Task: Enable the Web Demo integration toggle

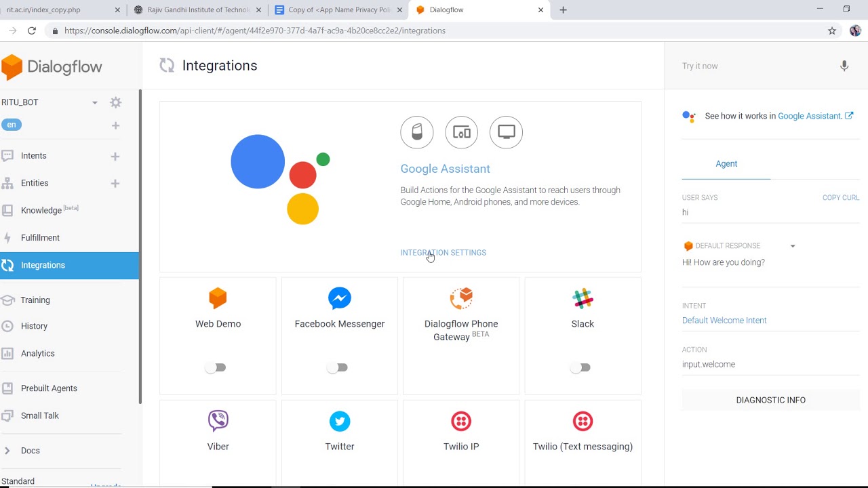Action: coord(216,367)
